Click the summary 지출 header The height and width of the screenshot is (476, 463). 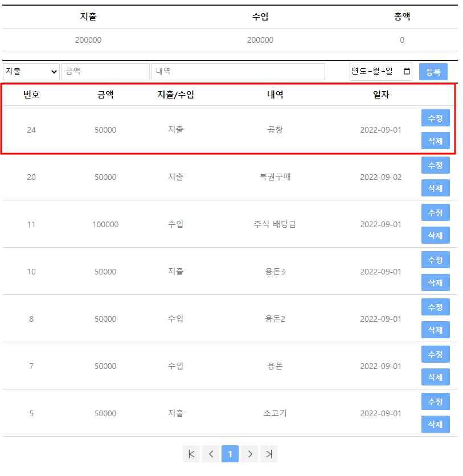pyautogui.click(x=88, y=17)
